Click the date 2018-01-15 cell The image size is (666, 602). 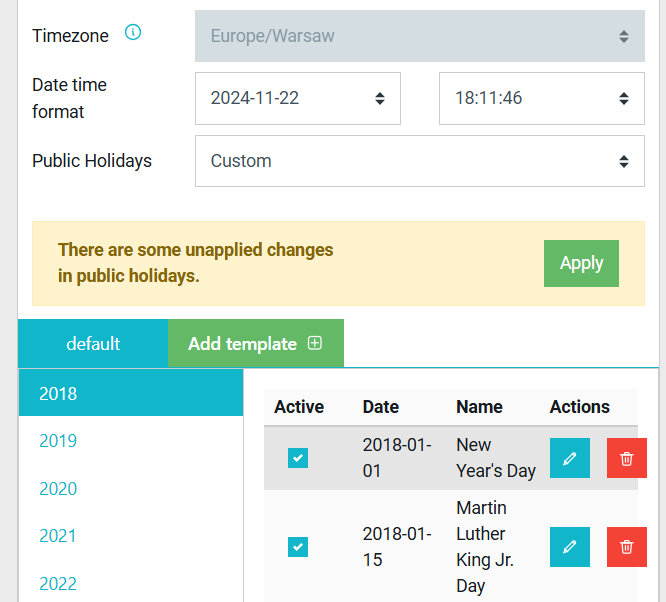[397, 547]
